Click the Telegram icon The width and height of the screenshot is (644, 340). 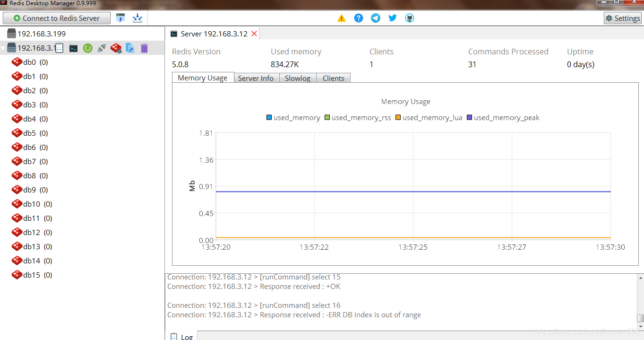[376, 18]
